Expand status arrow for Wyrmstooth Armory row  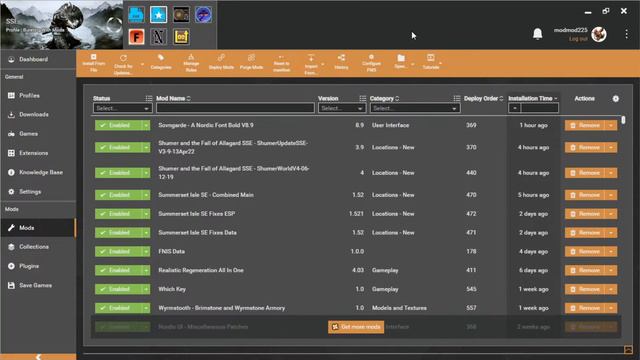tap(146, 308)
